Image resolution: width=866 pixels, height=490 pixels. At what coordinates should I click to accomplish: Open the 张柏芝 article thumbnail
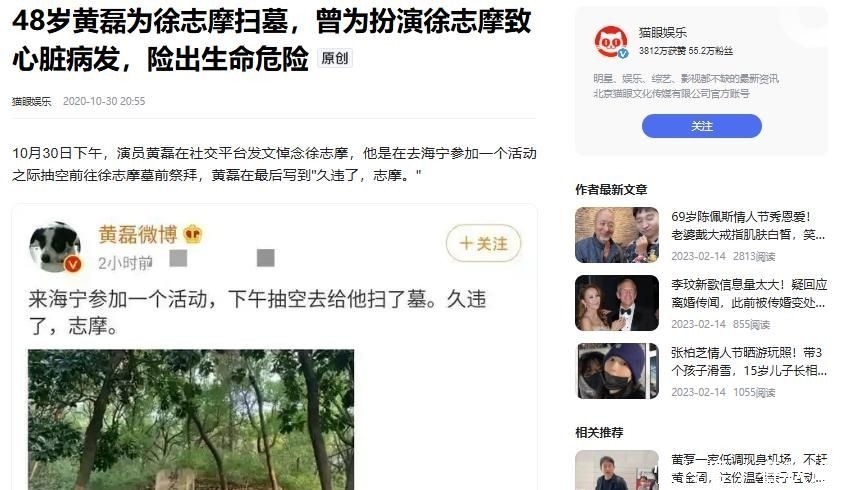(x=617, y=371)
